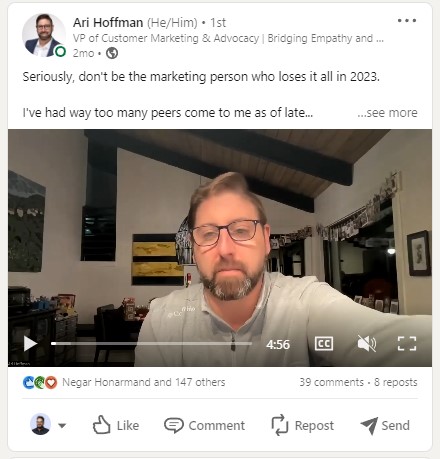
Task: Select your small profile avatar for reacting
Action: 40,424
